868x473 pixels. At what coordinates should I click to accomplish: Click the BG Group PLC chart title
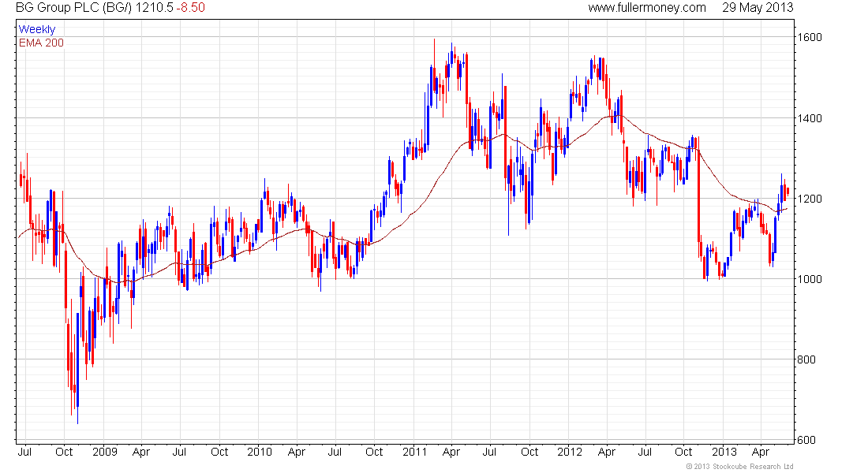click(x=74, y=8)
